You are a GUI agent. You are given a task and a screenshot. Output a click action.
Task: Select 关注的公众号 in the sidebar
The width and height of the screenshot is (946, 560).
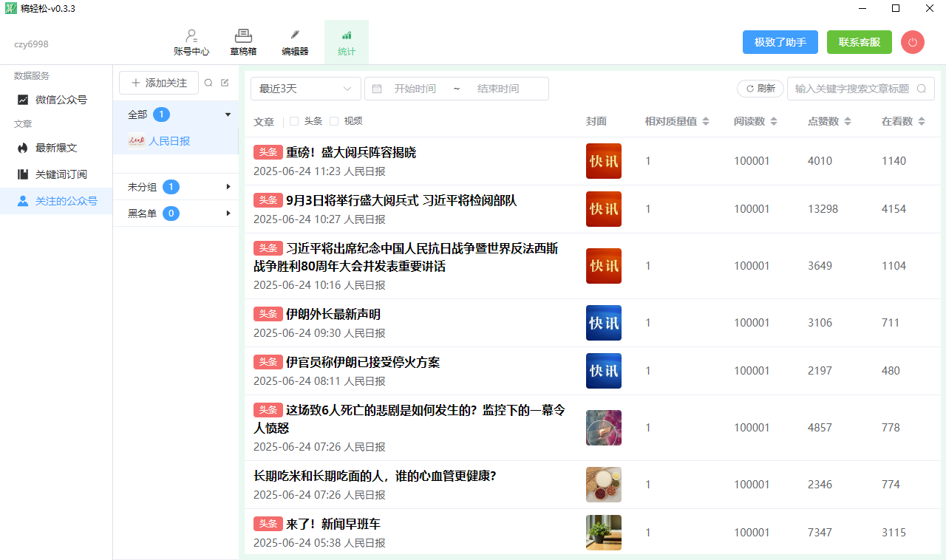coord(56,201)
